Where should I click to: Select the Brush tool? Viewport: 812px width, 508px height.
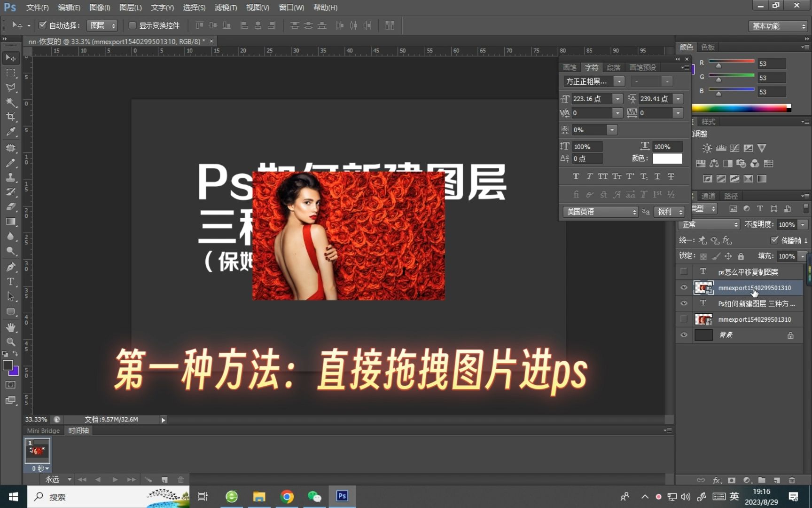pyautogui.click(x=10, y=163)
